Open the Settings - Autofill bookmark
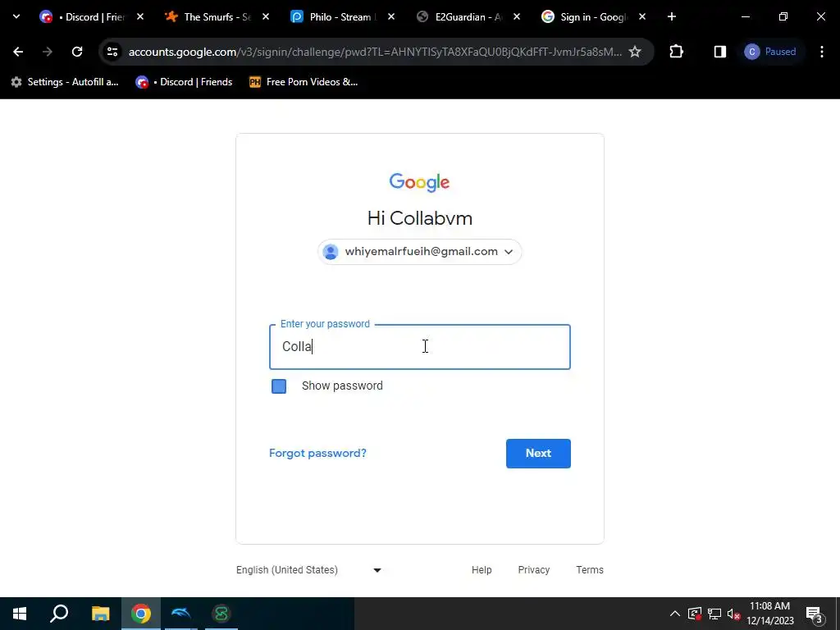Viewport: 840px width, 630px height. [65, 82]
